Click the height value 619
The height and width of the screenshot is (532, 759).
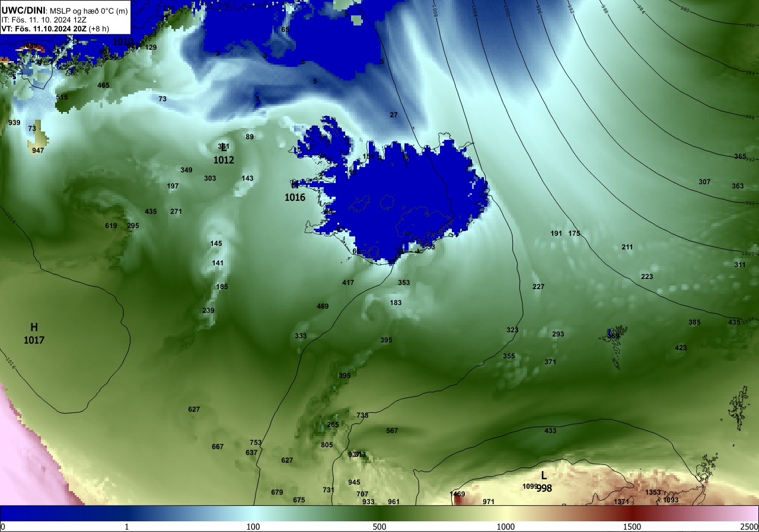[x=111, y=226]
